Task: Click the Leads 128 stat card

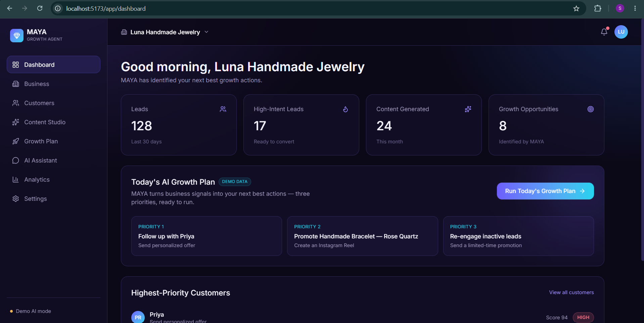Action: pyautogui.click(x=179, y=125)
